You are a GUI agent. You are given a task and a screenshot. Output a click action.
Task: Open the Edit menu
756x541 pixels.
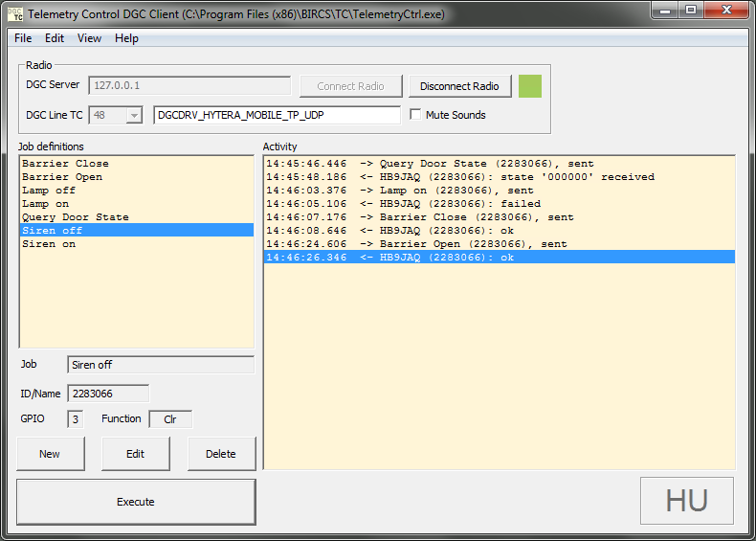tap(55, 38)
